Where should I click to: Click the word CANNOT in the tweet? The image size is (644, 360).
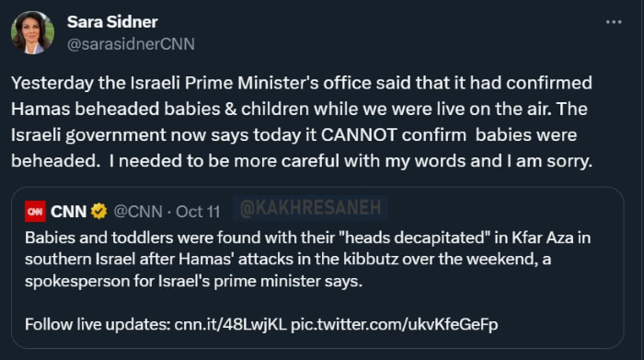pyautogui.click(x=359, y=135)
